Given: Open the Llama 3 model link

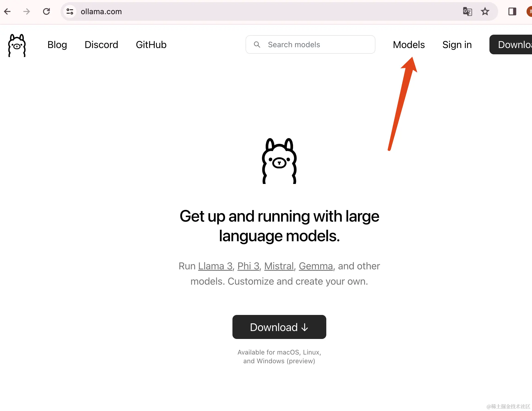Looking at the screenshot, I should click(x=215, y=266).
